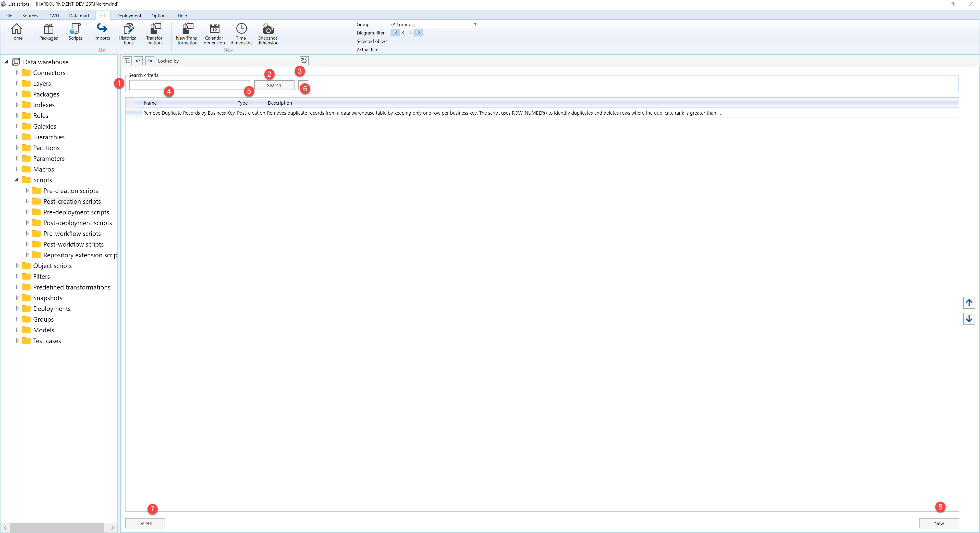This screenshot has height=533, width=980.
Task: Select Predefined transformations in tree
Action: (71, 287)
